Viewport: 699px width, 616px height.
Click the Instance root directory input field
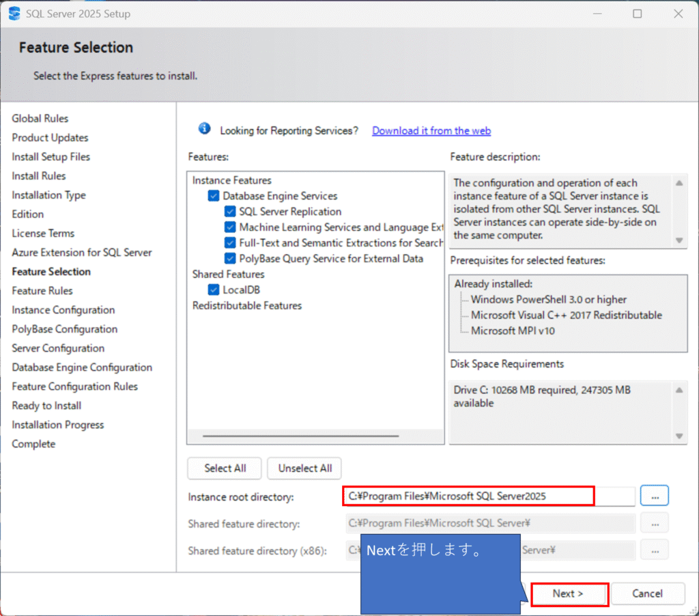tap(490, 496)
